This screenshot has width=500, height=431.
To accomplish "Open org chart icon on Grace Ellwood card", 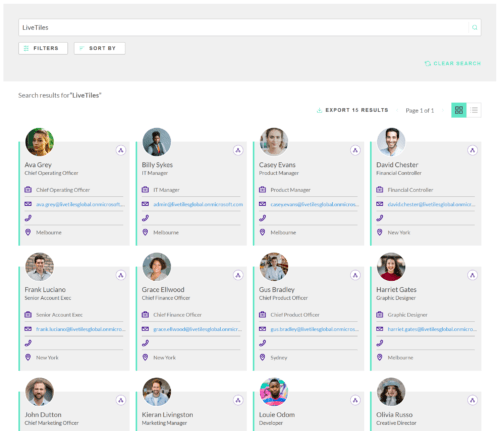I will [238, 275].
